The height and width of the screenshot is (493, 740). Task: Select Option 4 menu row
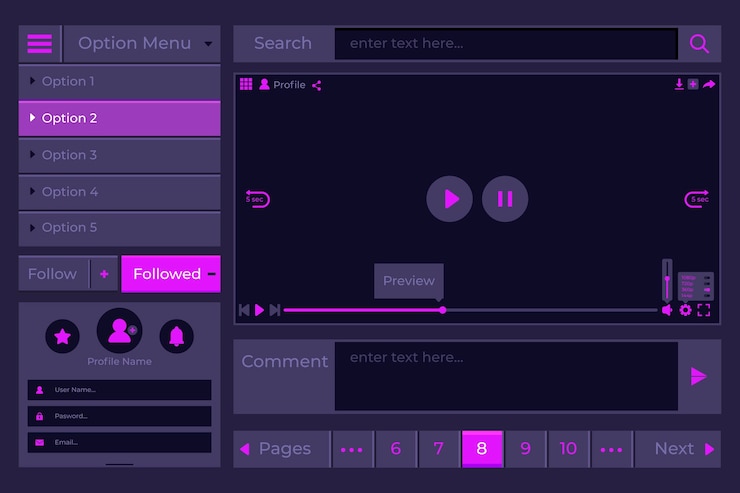(x=119, y=192)
